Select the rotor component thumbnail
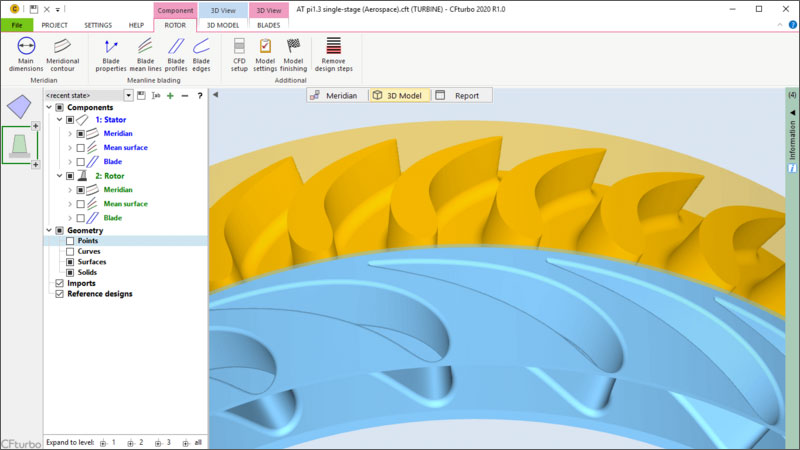800x450 pixels. tap(20, 145)
